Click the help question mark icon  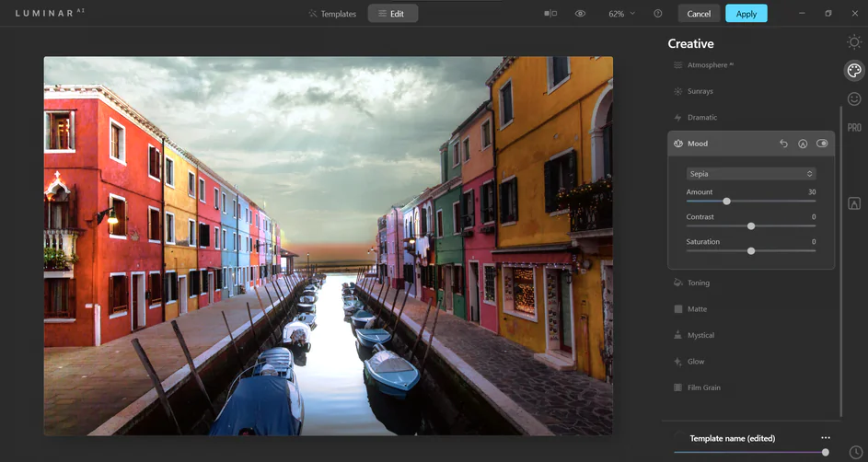pos(657,14)
